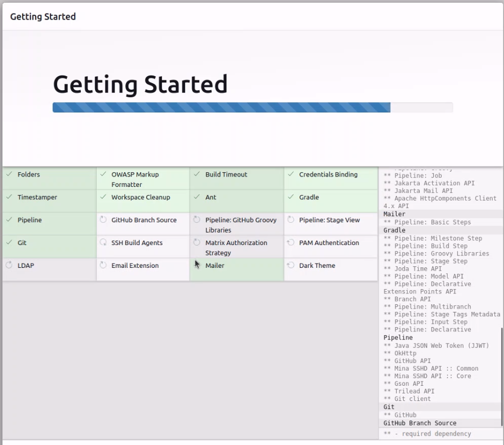Click the checkmark icon beside Folders
504x445 pixels.
[9, 174]
